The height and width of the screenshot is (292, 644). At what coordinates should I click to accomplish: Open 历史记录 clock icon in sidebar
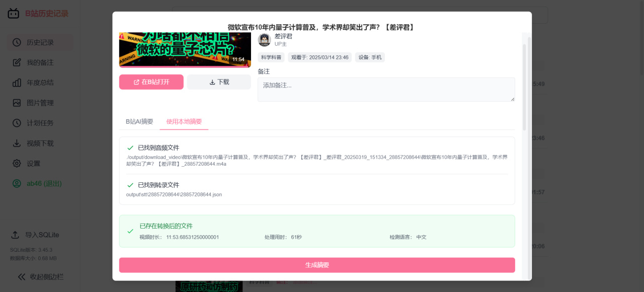pos(17,42)
